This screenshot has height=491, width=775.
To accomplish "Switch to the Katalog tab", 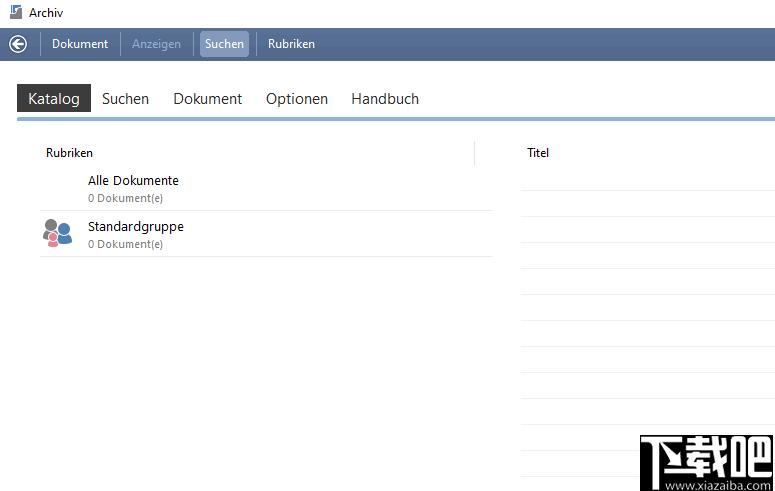I will pyautogui.click(x=54, y=99).
